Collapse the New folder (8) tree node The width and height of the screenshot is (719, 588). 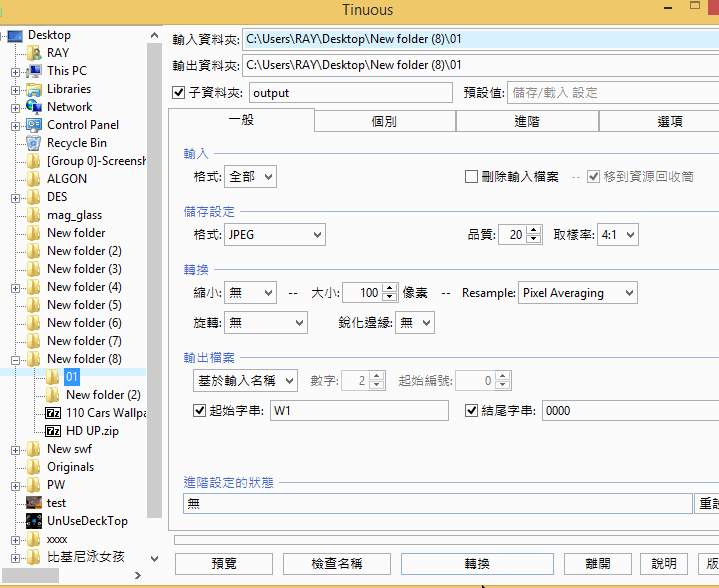[15, 360]
